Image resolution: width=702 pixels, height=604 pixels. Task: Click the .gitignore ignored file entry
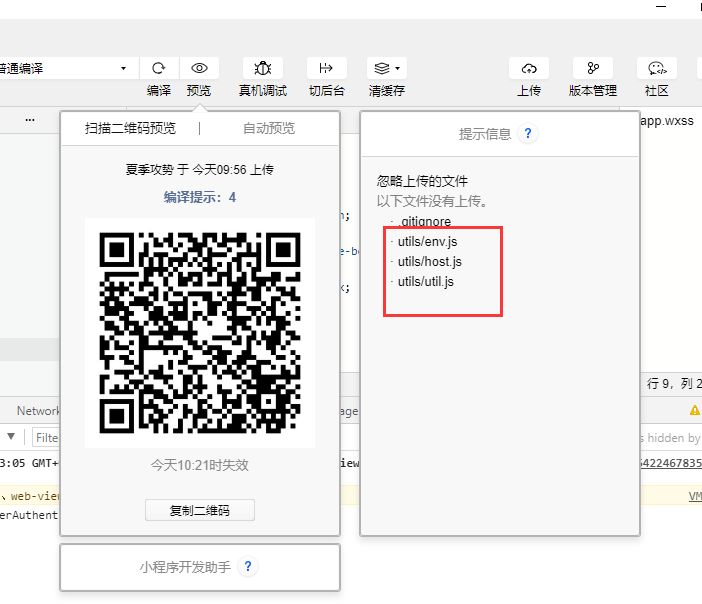click(425, 221)
